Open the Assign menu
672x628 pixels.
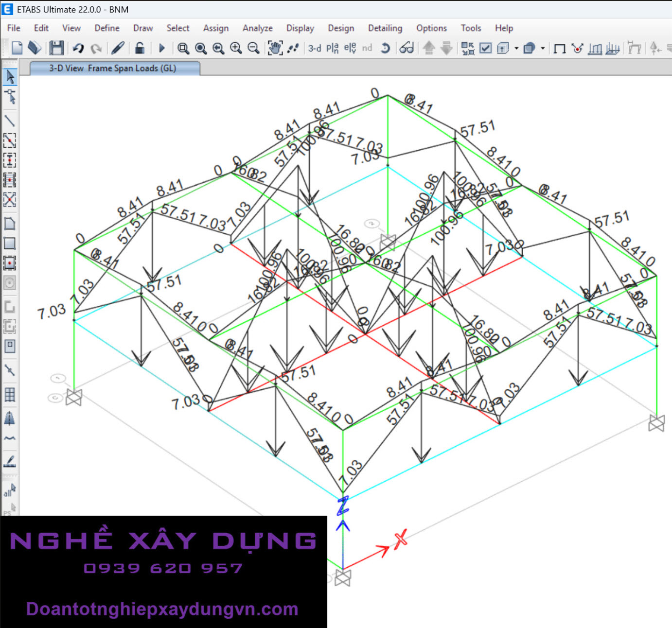click(x=215, y=28)
